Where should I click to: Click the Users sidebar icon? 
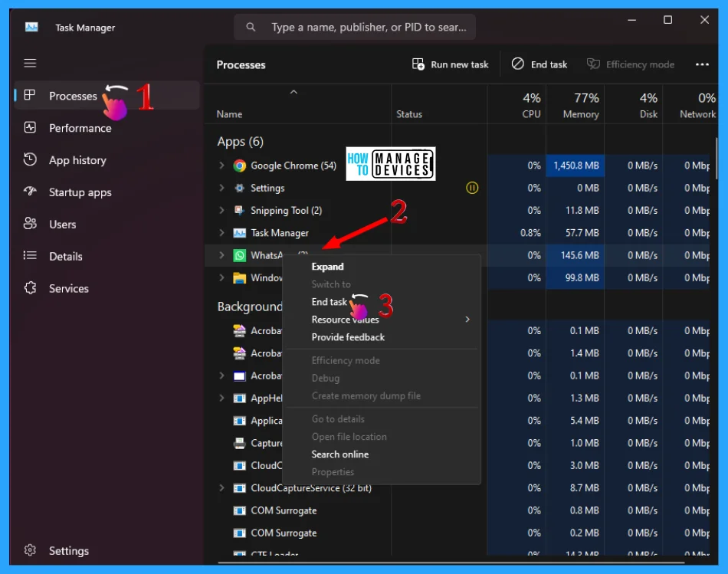pos(30,223)
